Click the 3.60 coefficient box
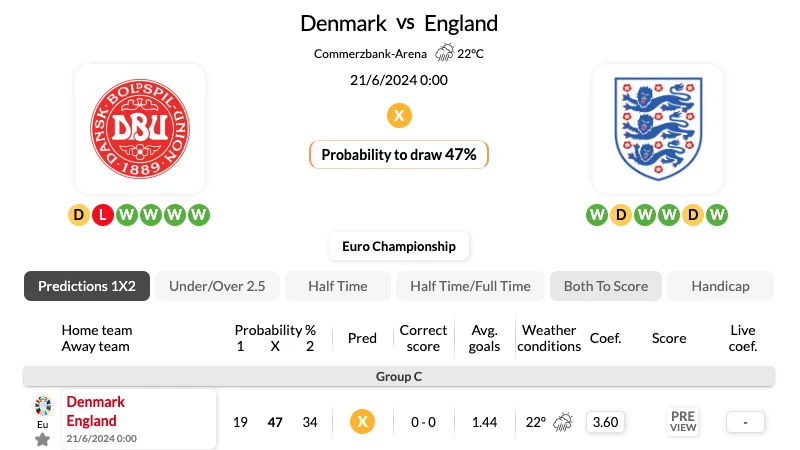 click(605, 422)
